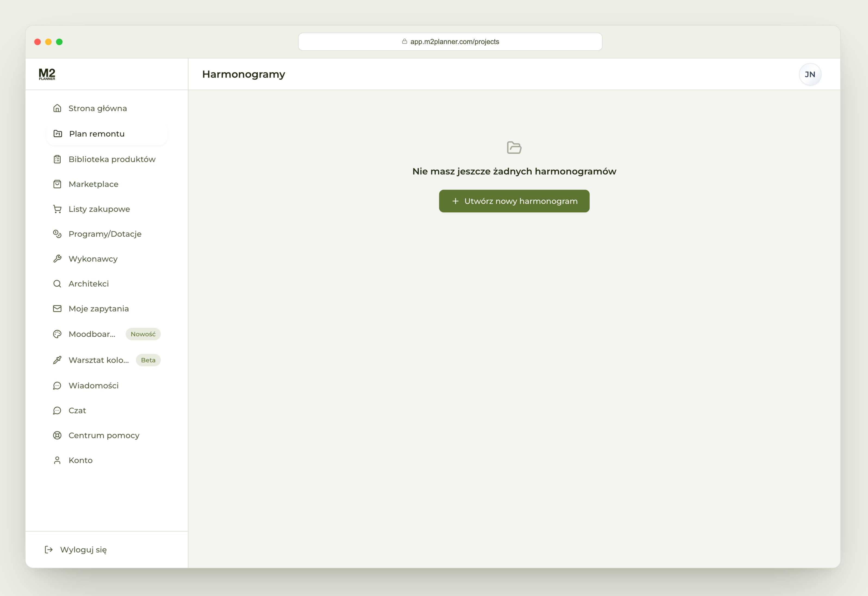Click the coins icon for Programy/Dotacje
This screenshot has width=868, height=596.
point(57,234)
